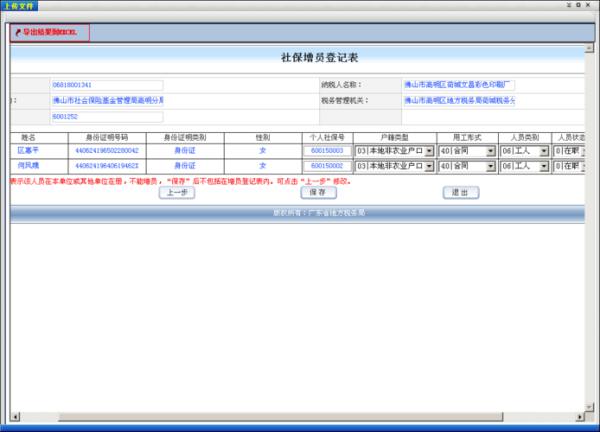Click the field containing 06818001341
Screen dimensions: 600x432
[x=106, y=85]
